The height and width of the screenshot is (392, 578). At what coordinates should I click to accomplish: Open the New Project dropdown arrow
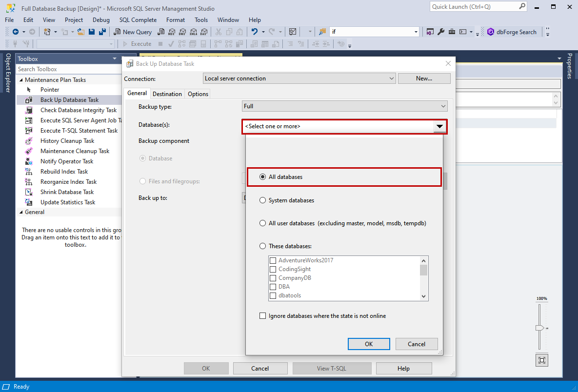[x=56, y=32]
